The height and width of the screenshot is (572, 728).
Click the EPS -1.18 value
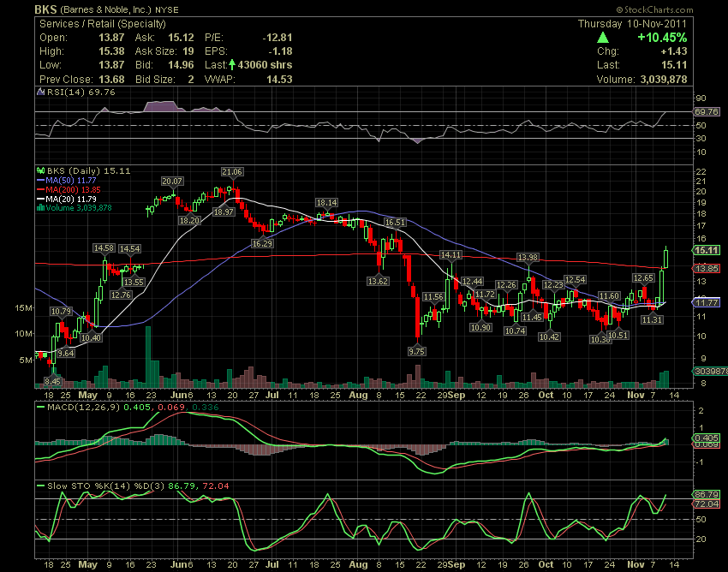click(x=280, y=51)
